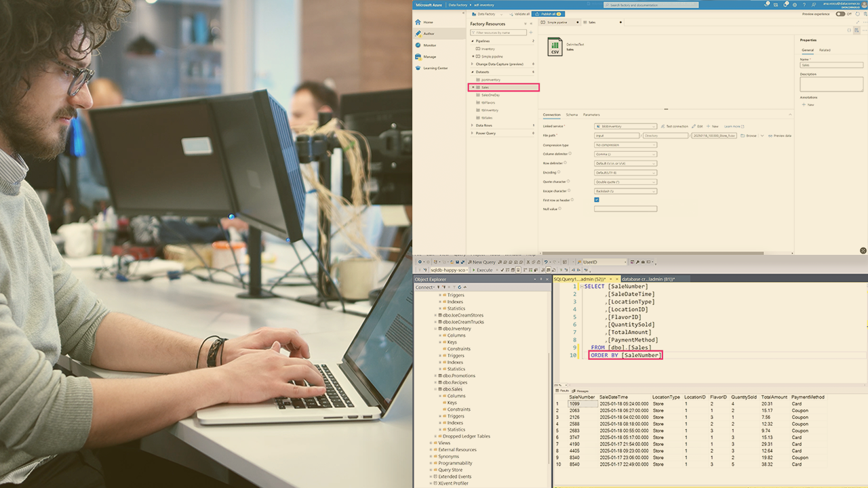
Task: Click the Monitor icon in left navigation
Action: 418,45
